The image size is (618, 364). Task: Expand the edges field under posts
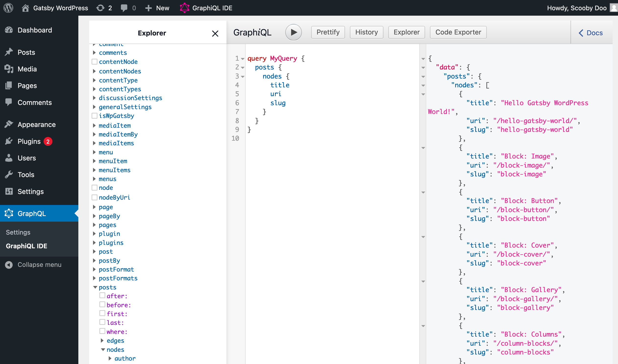click(102, 341)
